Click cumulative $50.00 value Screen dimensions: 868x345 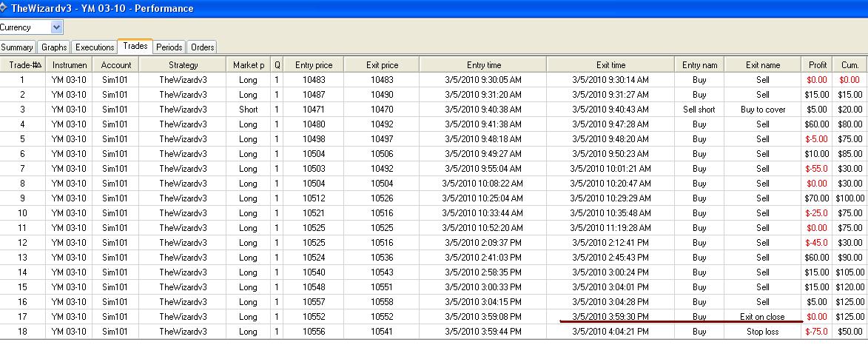[850, 332]
